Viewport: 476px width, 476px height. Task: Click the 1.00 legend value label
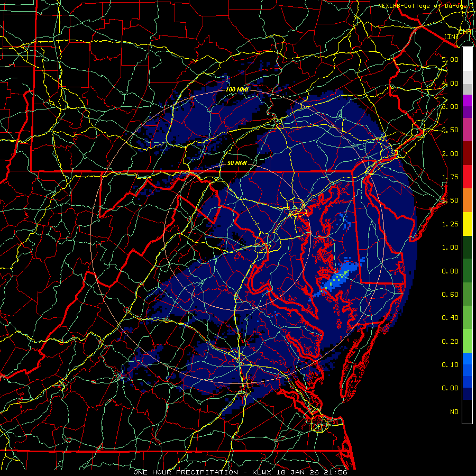(450, 248)
